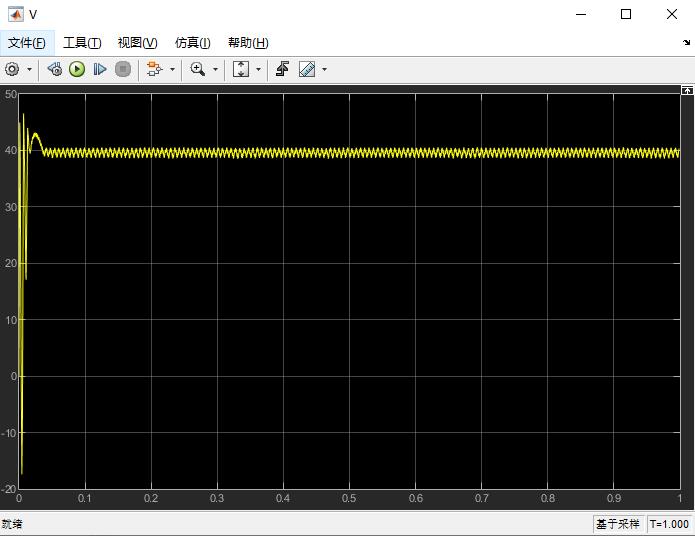Expand the measurements dropdown arrow
695x536 pixels.
[324, 69]
